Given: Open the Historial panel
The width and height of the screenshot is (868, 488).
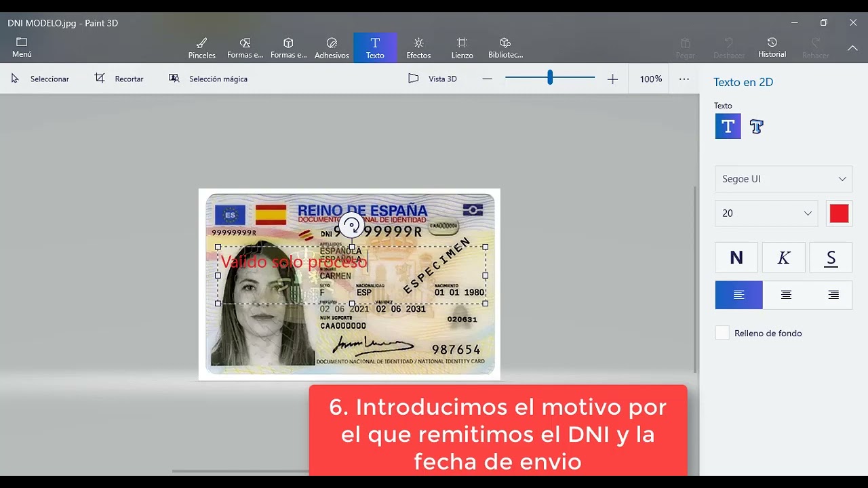Looking at the screenshot, I should [772, 48].
